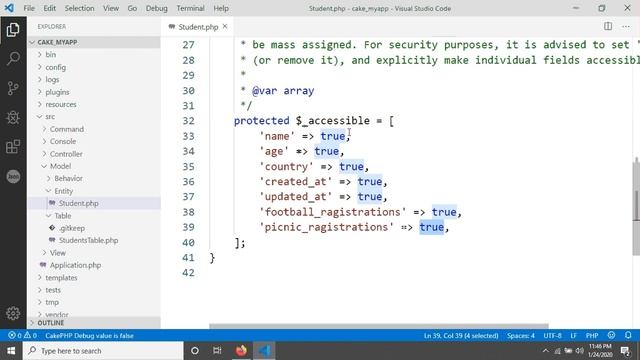Open Task View on the taskbar
The image size is (640, 360).
click(x=217, y=351)
